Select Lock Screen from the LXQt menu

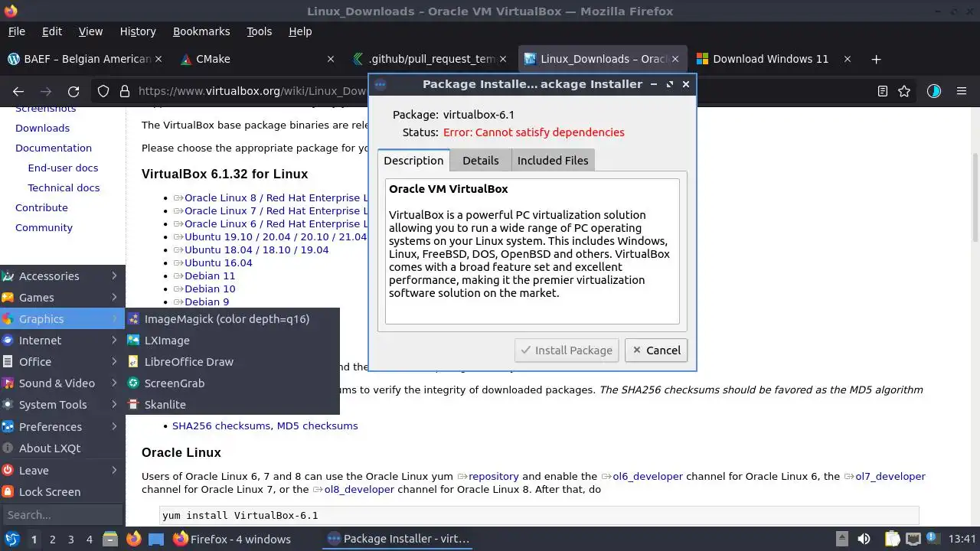point(63,492)
